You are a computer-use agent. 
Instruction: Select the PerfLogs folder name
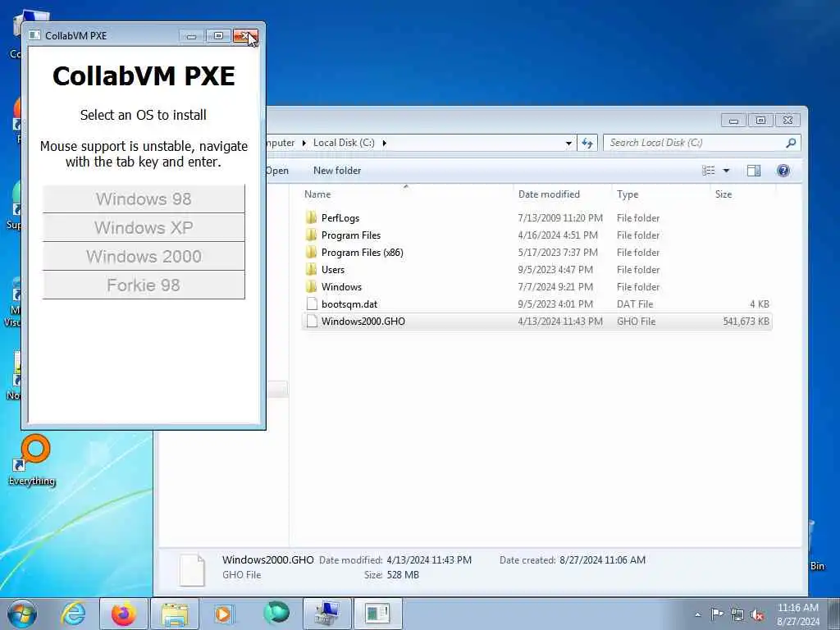tap(340, 218)
